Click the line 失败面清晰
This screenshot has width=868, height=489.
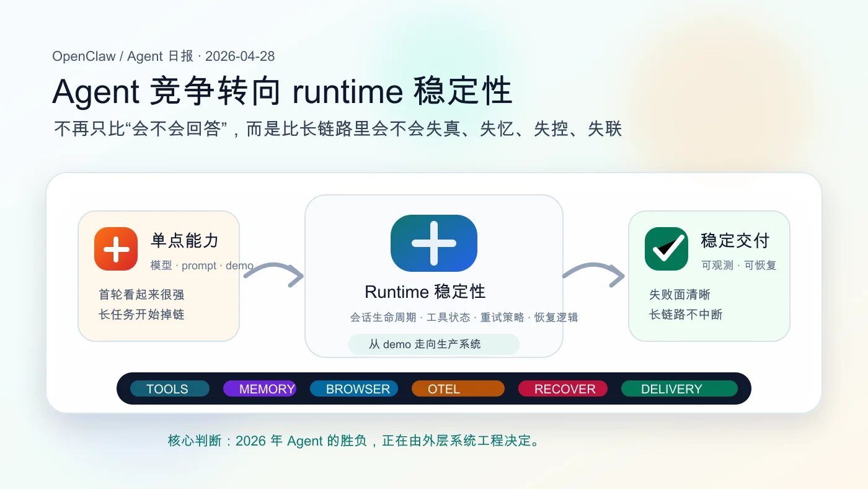click(680, 295)
